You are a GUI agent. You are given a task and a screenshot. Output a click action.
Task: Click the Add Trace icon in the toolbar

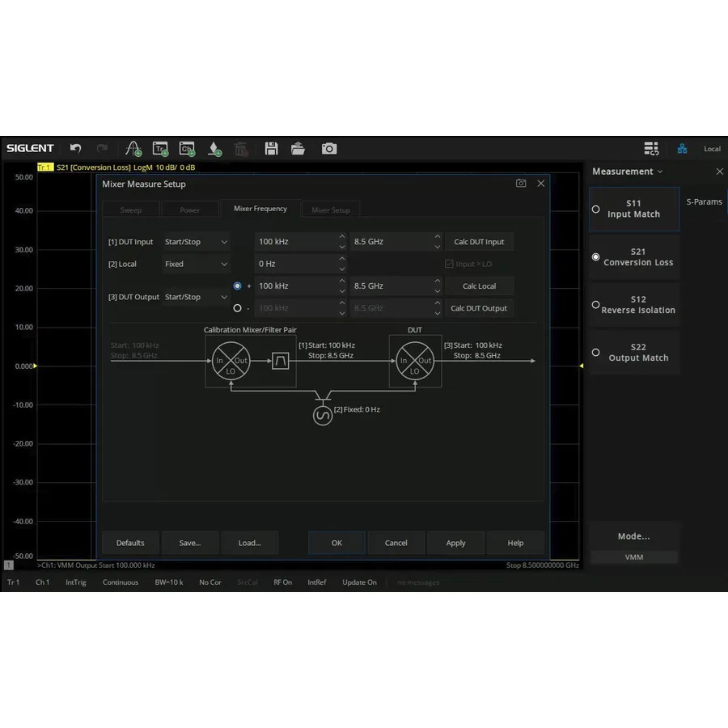[160, 148]
